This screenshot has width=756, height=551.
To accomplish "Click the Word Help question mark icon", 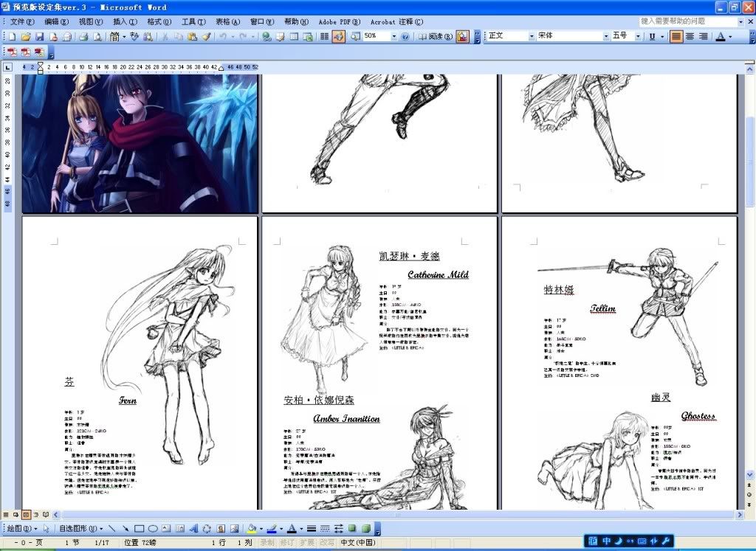I will [405, 37].
